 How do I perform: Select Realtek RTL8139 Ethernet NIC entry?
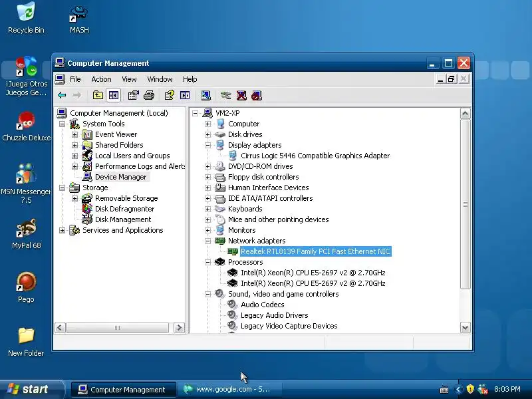315,251
